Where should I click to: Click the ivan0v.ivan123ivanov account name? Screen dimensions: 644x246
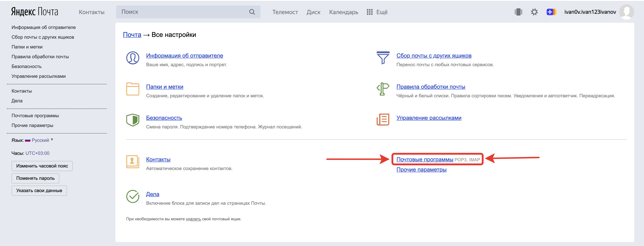[x=590, y=12]
